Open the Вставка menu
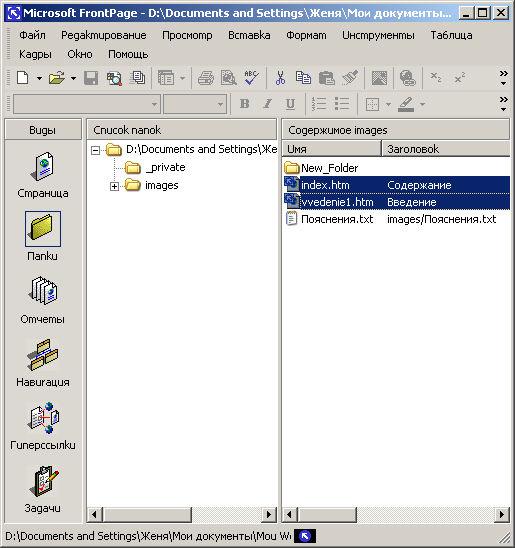 coord(249,35)
